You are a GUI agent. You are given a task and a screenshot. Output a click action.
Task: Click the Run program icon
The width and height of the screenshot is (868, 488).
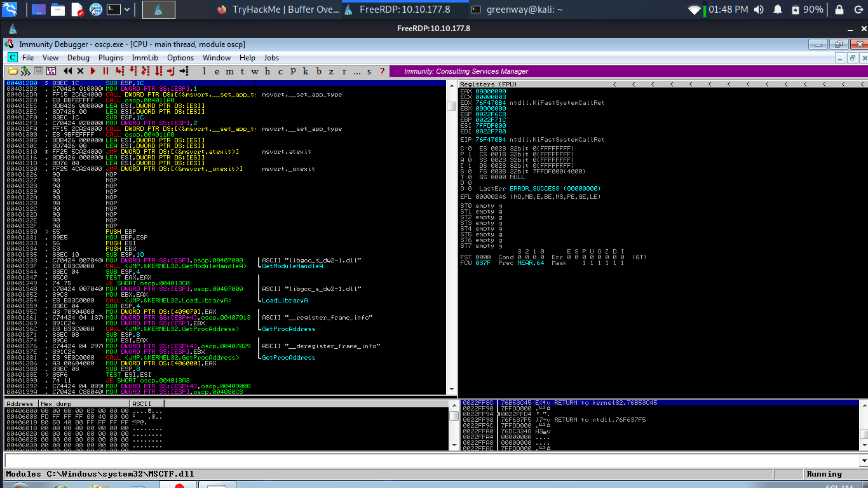(x=92, y=71)
